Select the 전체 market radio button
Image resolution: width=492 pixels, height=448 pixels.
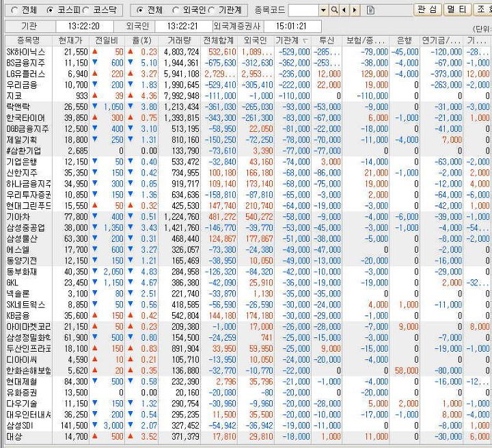click(x=14, y=10)
